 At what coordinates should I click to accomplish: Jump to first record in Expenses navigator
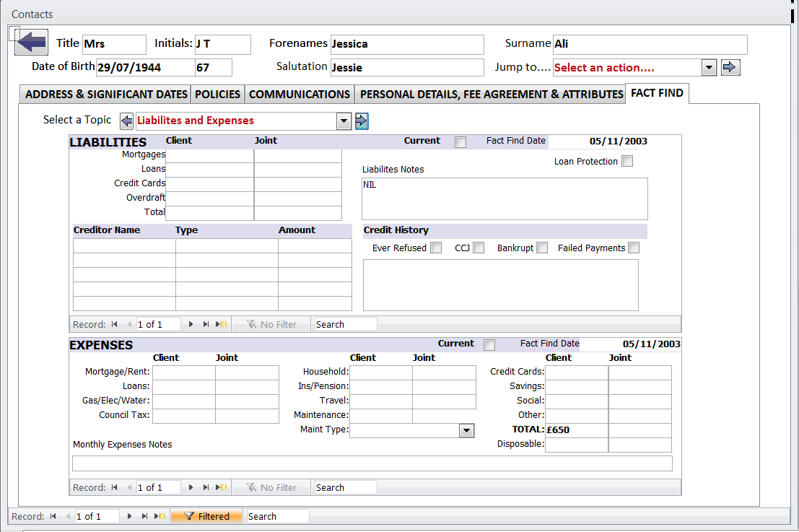(115, 487)
